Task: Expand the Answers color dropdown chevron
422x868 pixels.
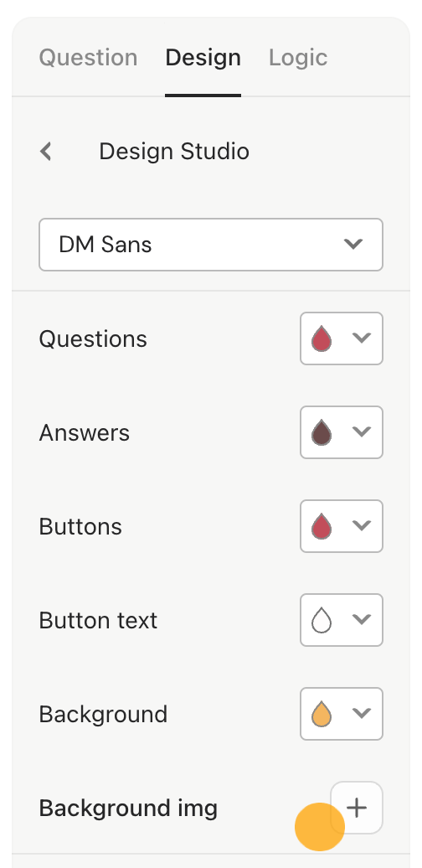Action: coord(362,431)
